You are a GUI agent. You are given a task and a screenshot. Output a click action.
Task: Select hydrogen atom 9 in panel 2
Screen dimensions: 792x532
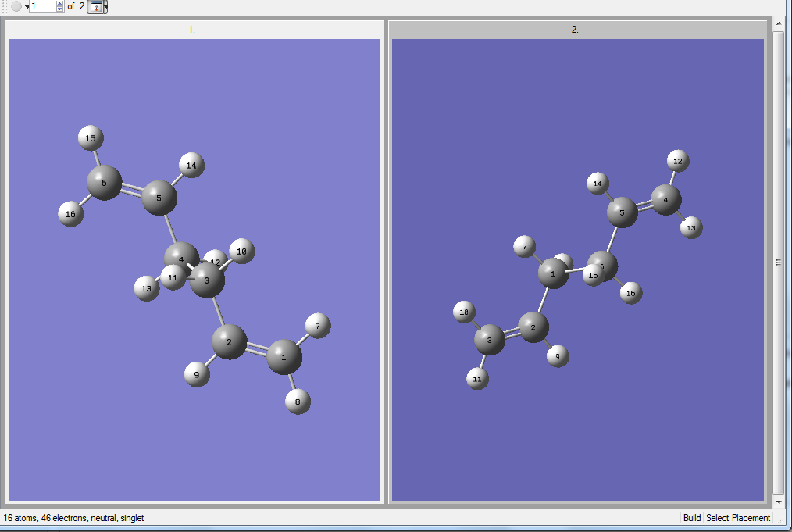[558, 356]
